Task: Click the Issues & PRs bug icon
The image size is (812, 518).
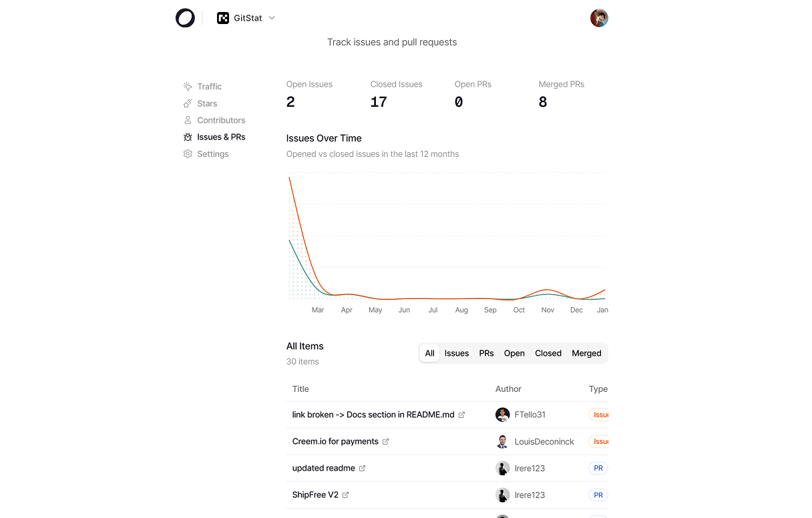Action: click(188, 137)
